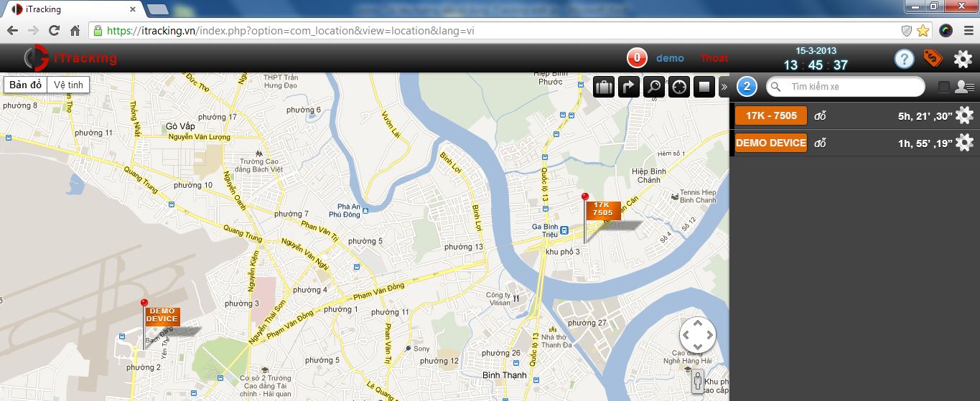Click the 17K 7505 flag marker on map
This screenshot has width=980, height=401.
(x=603, y=209)
